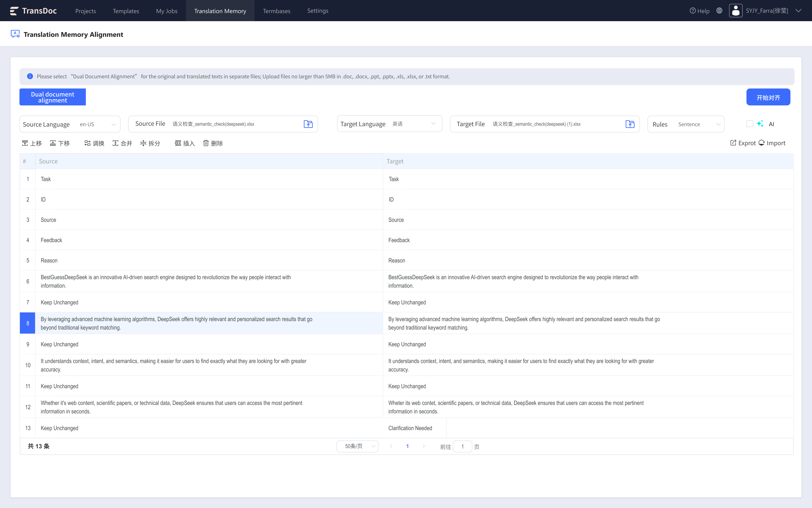The image size is (812, 508).
Task: Click the 删除 delete tool
Action: [x=213, y=144]
